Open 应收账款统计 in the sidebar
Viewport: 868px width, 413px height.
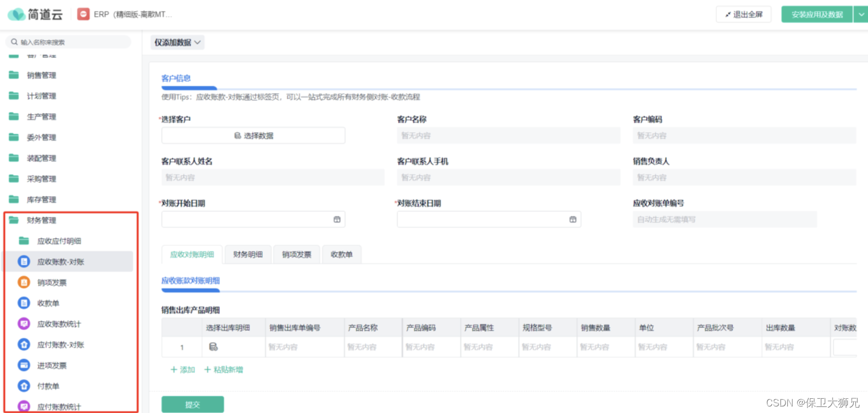pos(59,324)
